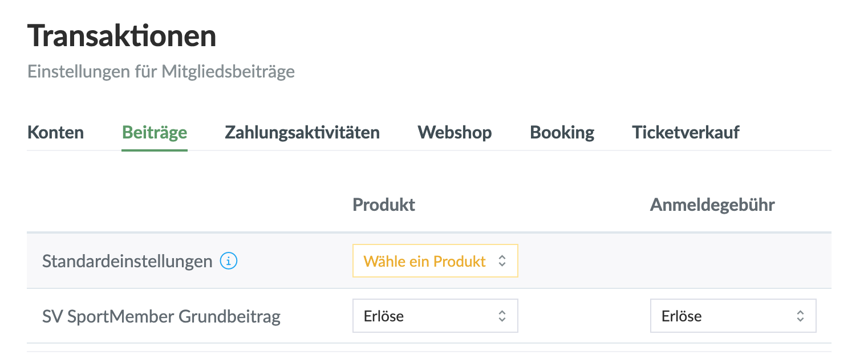Select the Beiträge tab
Viewport: 868px width, 359px height.
point(155,133)
